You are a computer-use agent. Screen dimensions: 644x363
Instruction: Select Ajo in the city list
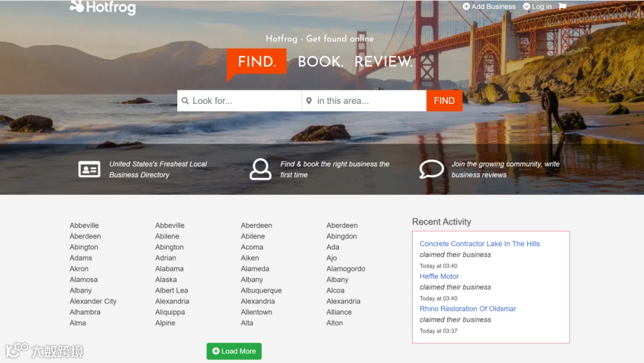coord(332,258)
